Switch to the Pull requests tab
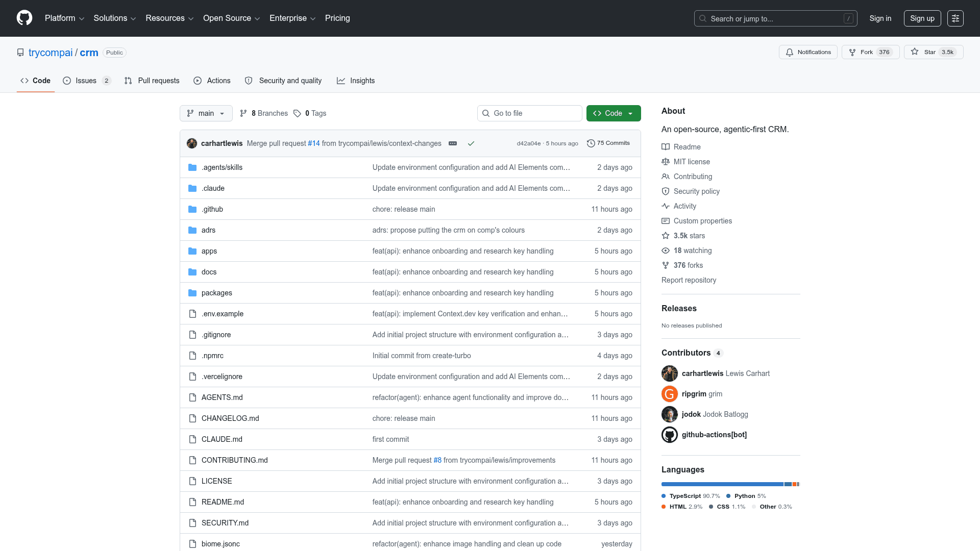Image resolution: width=980 pixels, height=551 pixels. pyautogui.click(x=152, y=81)
